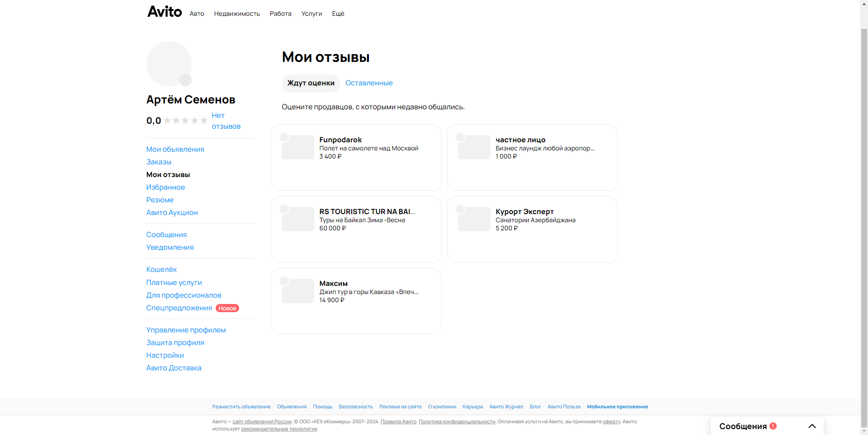Click the red unread badge on the Сообщения widget
The height and width of the screenshot is (435, 868).
[x=773, y=426]
